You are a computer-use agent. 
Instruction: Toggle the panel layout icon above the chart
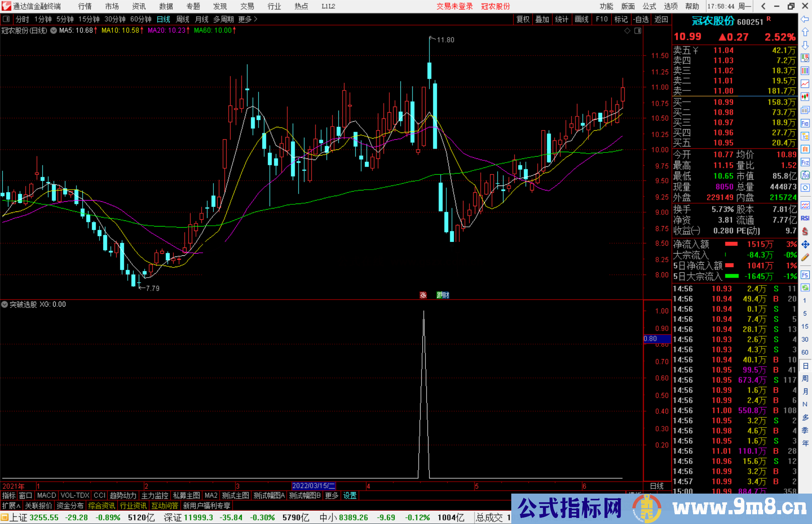click(638, 31)
